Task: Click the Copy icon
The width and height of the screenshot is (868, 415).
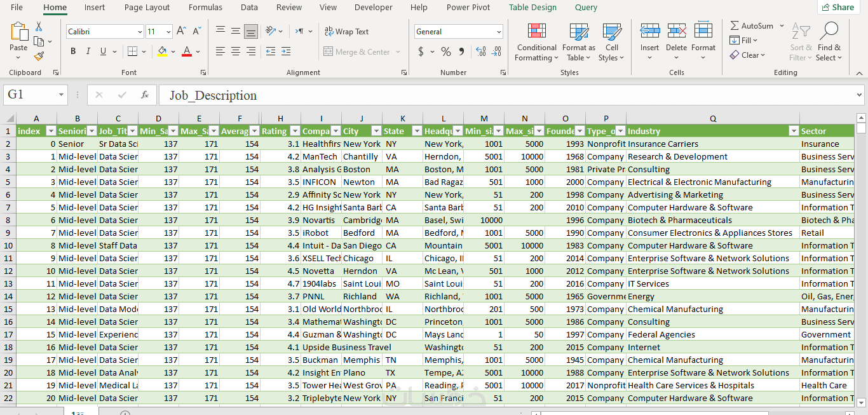Action: click(x=39, y=41)
